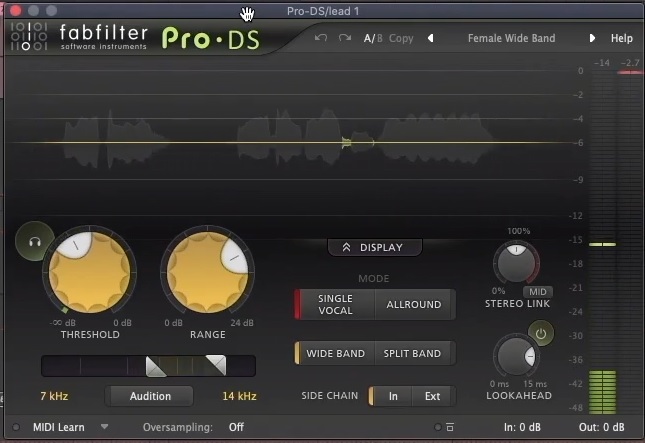Click the 14 kHz frequency value
This screenshot has height=443, width=645.
(x=239, y=396)
